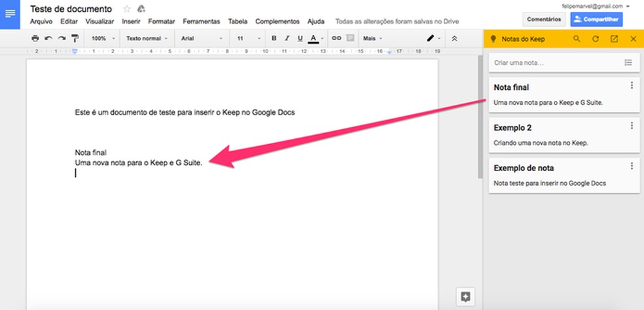Open the Arial font dropdown
Screen dimensions: 644x310
(x=202, y=38)
